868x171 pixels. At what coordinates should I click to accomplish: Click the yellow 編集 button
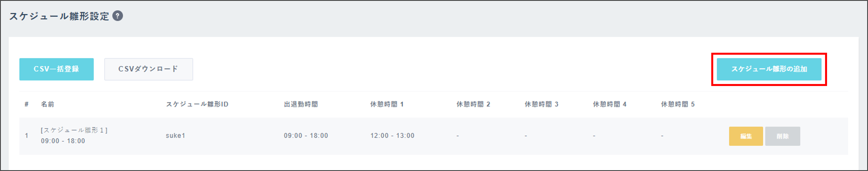tap(745, 136)
